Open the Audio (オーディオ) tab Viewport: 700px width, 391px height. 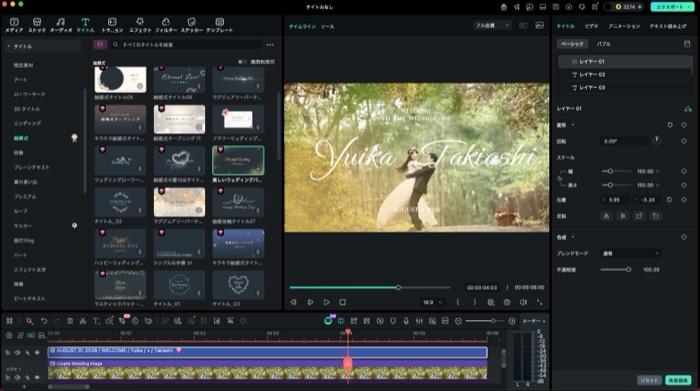tap(61, 25)
